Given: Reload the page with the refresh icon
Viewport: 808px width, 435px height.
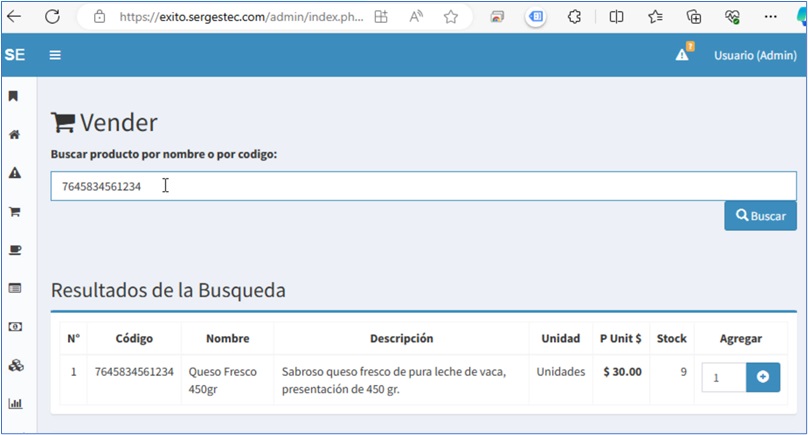Looking at the screenshot, I should tap(52, 16).
